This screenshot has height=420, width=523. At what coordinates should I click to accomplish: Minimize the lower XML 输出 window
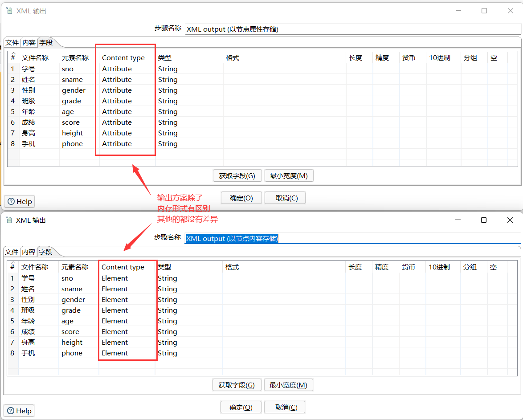458,220
